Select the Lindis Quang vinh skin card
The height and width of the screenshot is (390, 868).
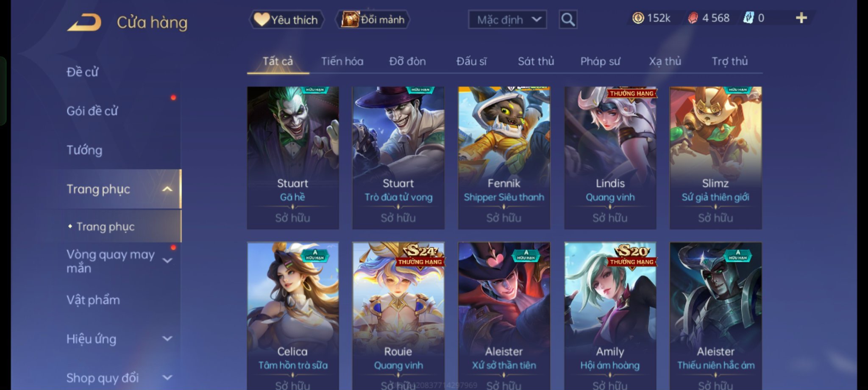pos(610,158)
